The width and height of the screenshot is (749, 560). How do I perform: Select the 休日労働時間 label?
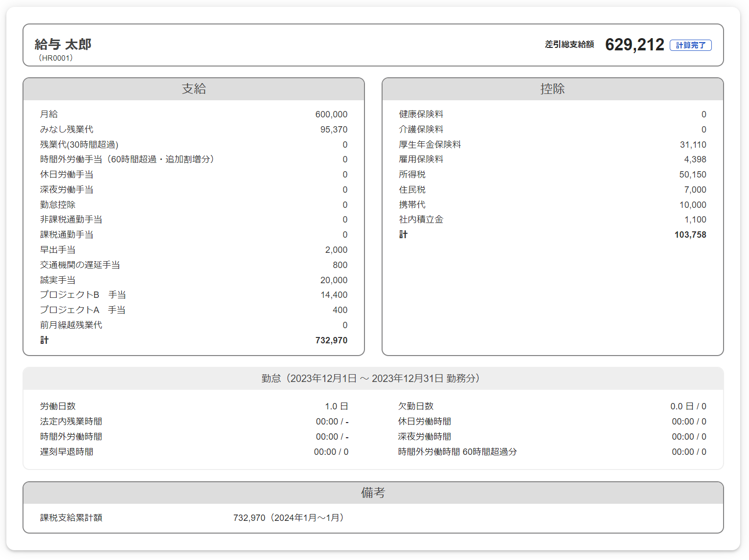pos(425,422)
